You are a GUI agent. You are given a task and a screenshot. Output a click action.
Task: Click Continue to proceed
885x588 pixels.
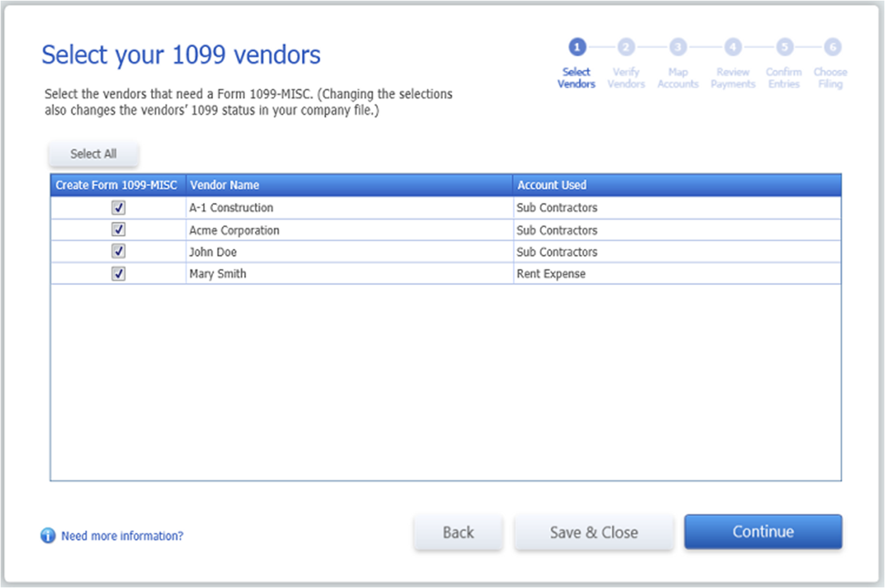click(x=762, y=532)
